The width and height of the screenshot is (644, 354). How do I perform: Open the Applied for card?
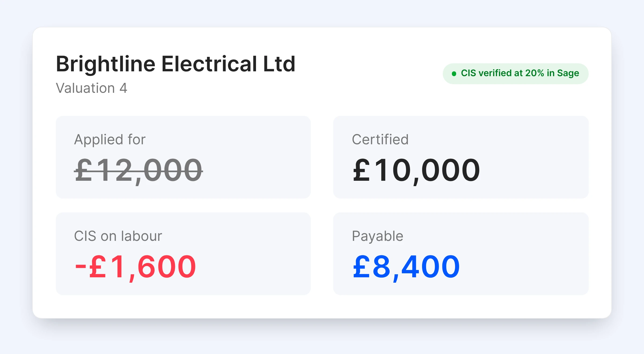tap(183, 157)
